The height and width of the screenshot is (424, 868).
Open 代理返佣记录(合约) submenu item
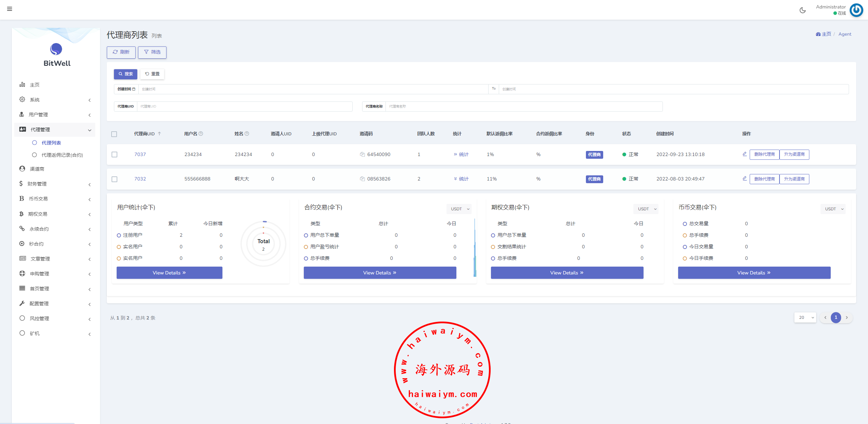click(62, 155)
